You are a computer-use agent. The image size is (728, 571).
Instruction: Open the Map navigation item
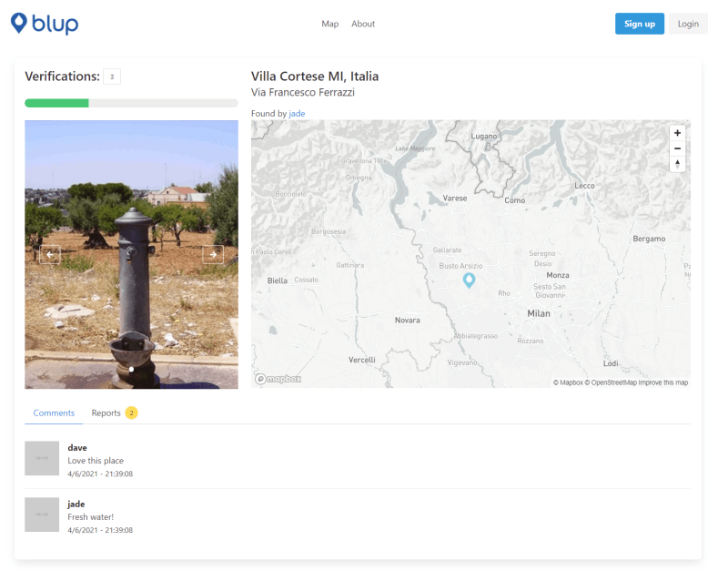point(330,24)
